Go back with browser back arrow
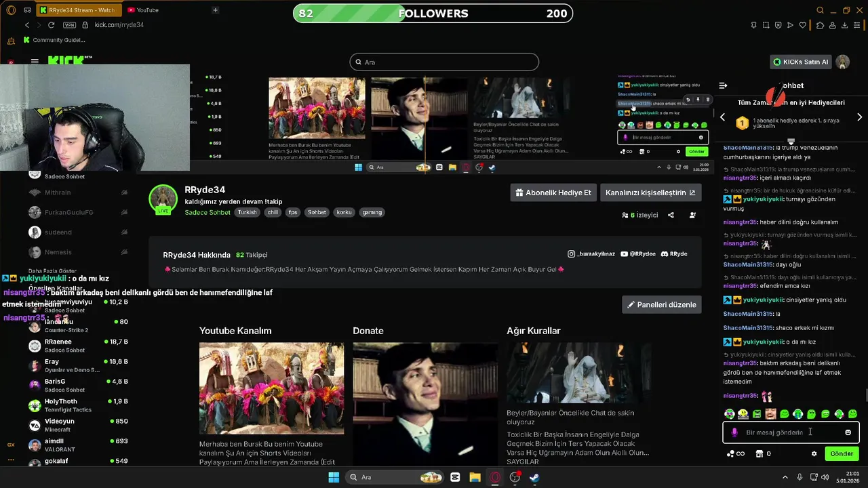Viewport: 868px width, 488px height. 27,25
